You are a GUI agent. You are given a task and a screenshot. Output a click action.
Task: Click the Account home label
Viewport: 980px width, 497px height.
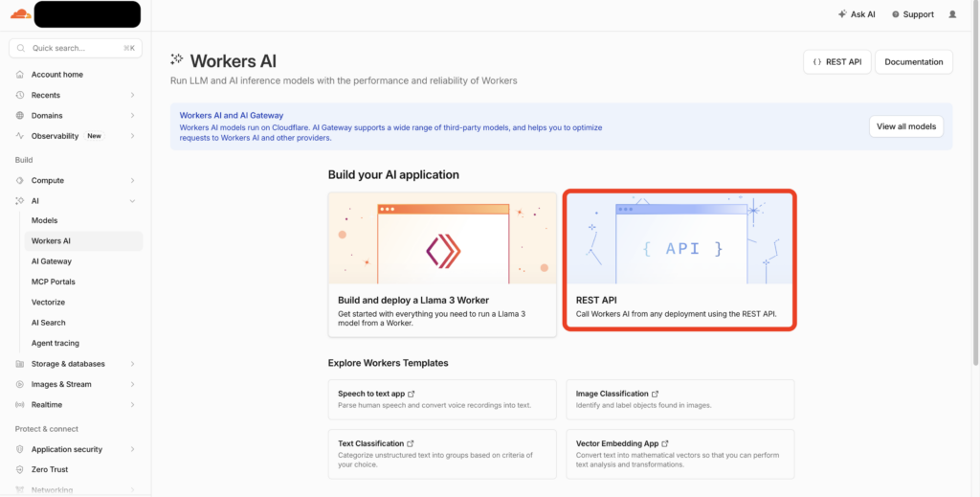(56, 75)
